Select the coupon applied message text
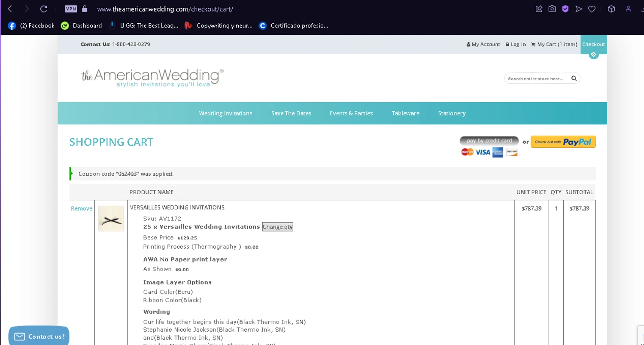This screenshot has height=345, width=644. [126, 174]
